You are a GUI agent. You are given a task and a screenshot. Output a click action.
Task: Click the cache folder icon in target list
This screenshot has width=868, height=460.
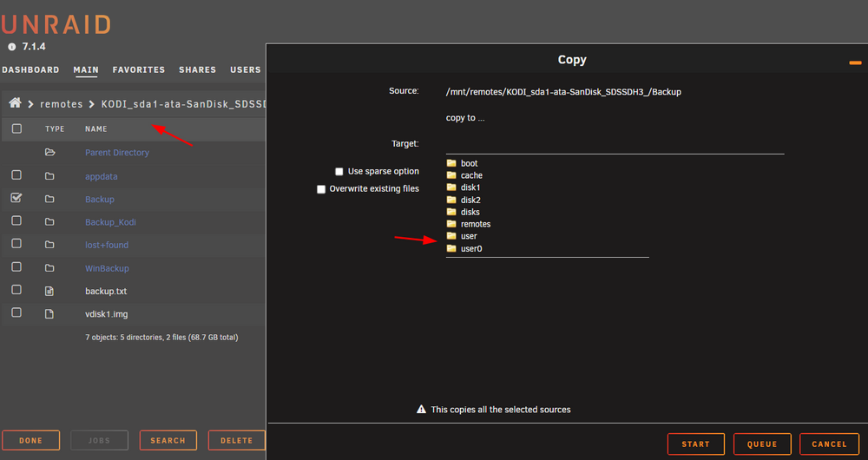451,175
